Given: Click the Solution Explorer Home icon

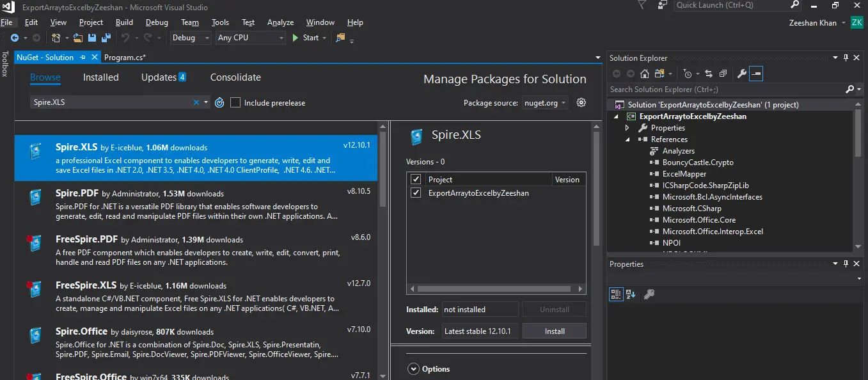Looking at the screenshot, I should [x=645, y=74].
